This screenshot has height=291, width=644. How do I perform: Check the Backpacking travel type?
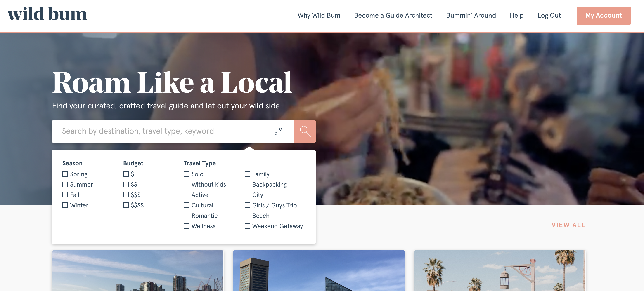(247, 184)
